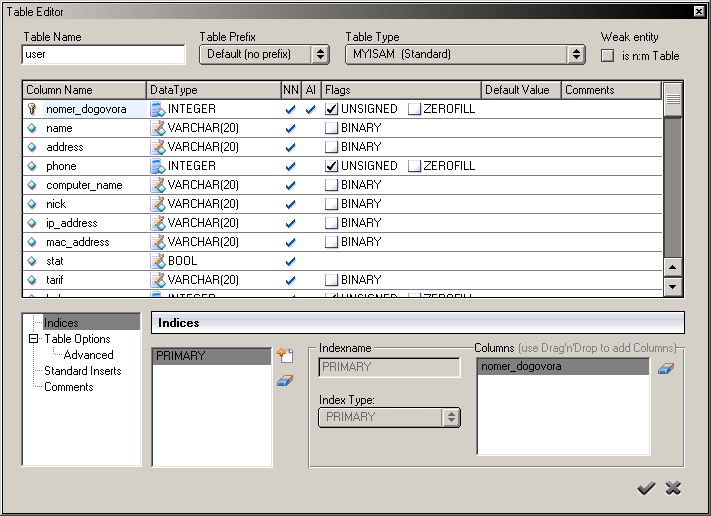Image resolution: width=711 pixels, height=516 pixels.
Task: Click the eraser icon next to index Columns list
Action: pos(666,369)
